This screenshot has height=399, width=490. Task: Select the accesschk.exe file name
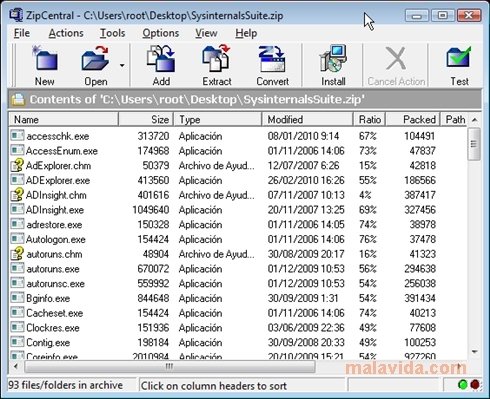[x=58, y=136]
